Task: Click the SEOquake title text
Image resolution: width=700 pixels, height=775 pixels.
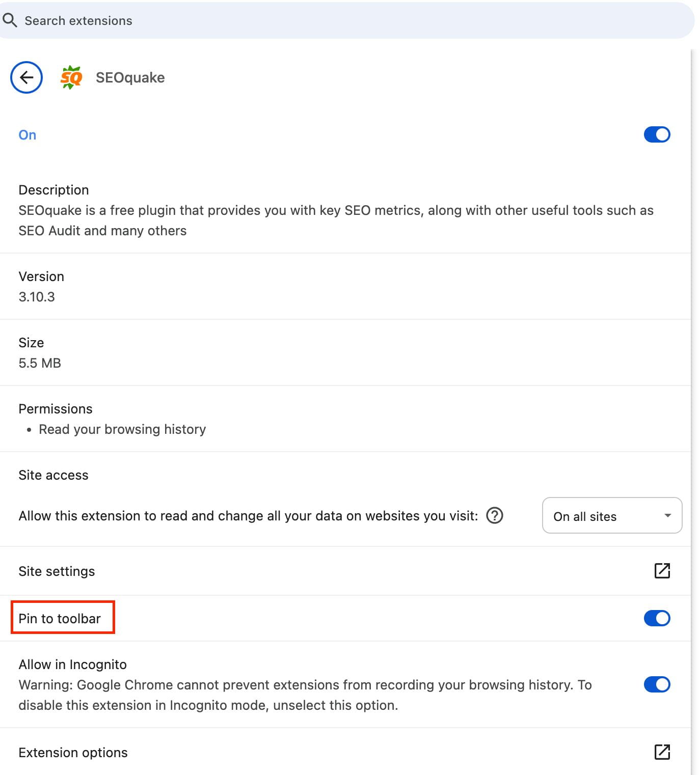Action: point(130,77)
